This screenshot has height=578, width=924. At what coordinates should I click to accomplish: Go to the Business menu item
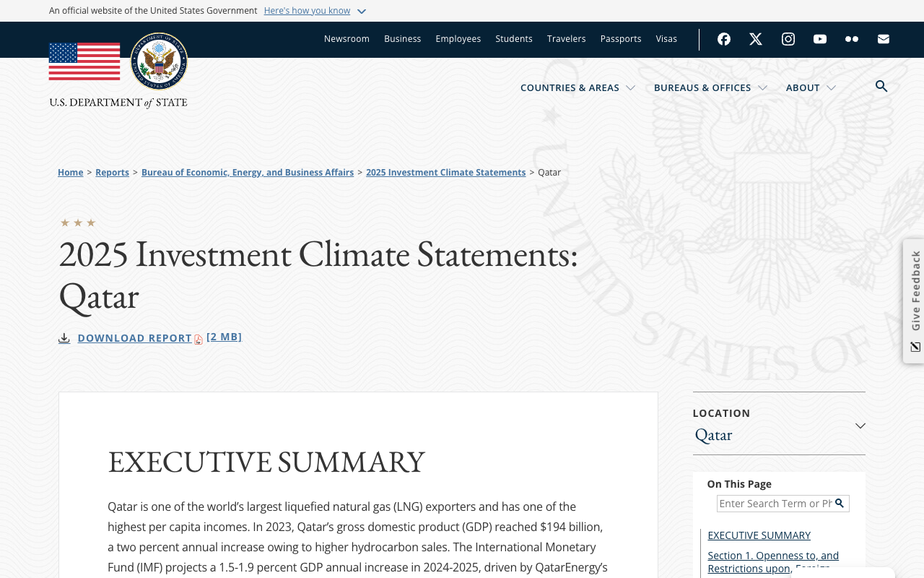coord(403,39)
